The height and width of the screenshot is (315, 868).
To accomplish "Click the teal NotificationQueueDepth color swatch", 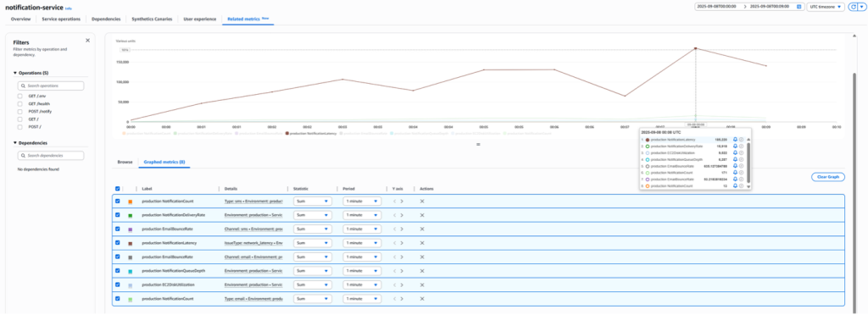I will tap(130, 272).
